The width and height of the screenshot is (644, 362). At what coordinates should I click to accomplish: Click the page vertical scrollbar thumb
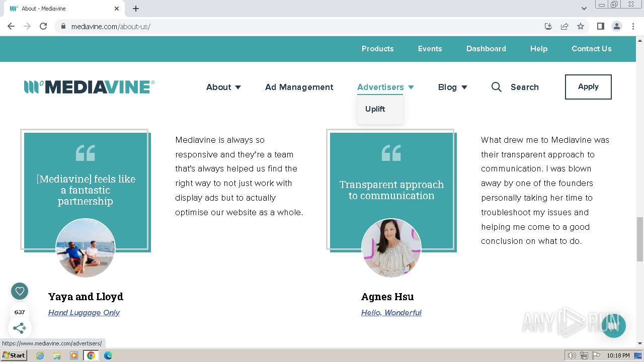640,239
